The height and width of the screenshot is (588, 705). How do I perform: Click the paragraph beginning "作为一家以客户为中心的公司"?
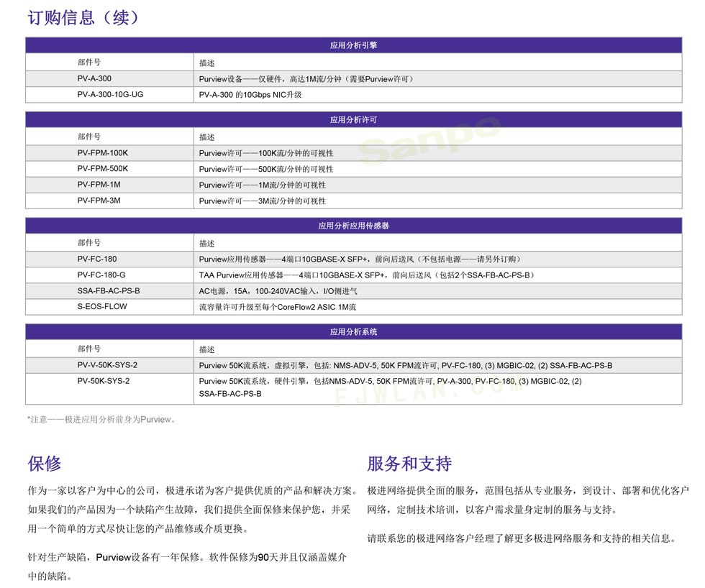(193, 510)
